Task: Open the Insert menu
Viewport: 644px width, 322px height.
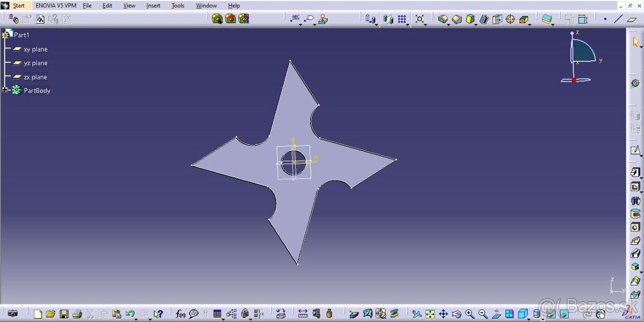Action: tap(153, 6)
